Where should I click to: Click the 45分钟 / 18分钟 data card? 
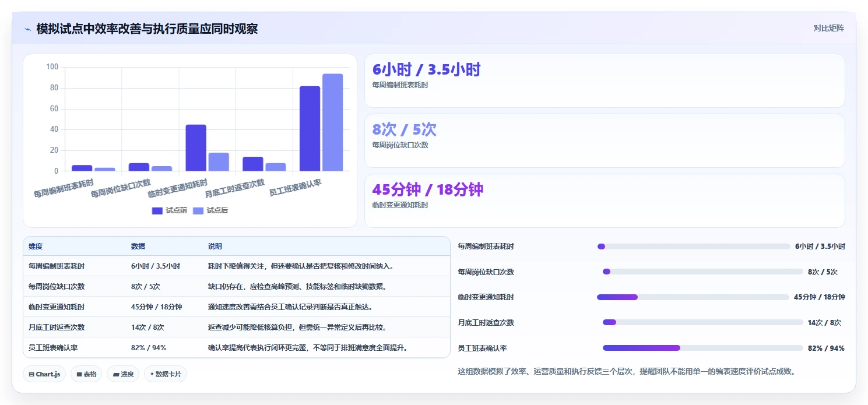click(x=605, y=200)
